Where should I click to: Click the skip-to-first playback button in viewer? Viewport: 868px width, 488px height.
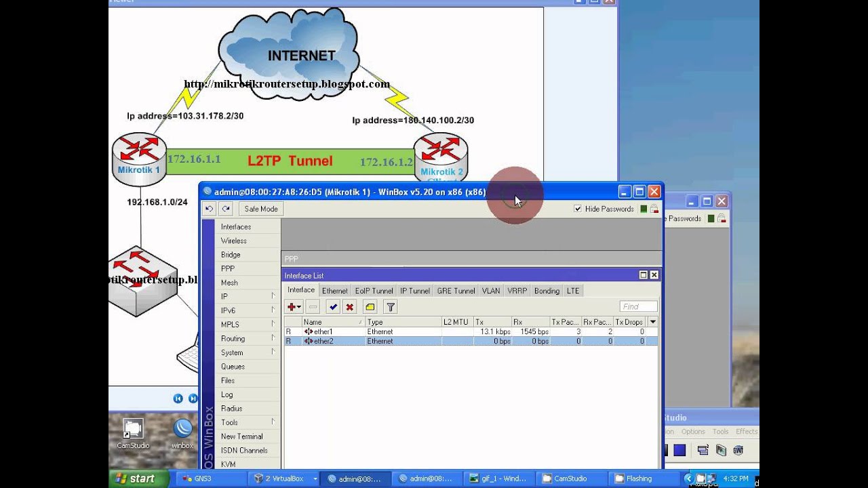pos(178,399)
